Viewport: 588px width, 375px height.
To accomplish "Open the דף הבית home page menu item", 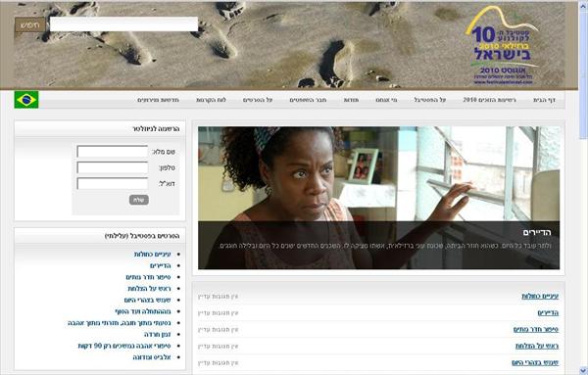I will pos(544,100).
